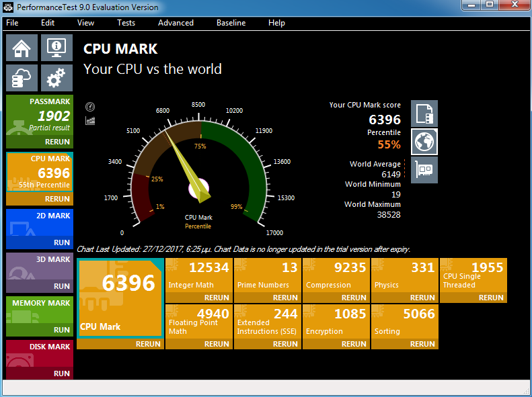The height and width of the screenshot is (397, 532).
Task: Select the Memory Mark tile
Action: click(40, 310)
